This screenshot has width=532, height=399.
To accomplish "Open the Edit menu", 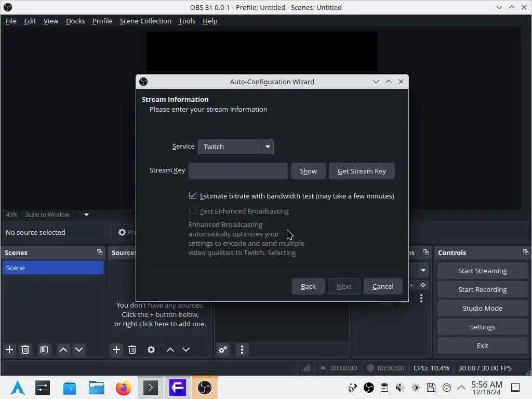I will pos(30,21).
